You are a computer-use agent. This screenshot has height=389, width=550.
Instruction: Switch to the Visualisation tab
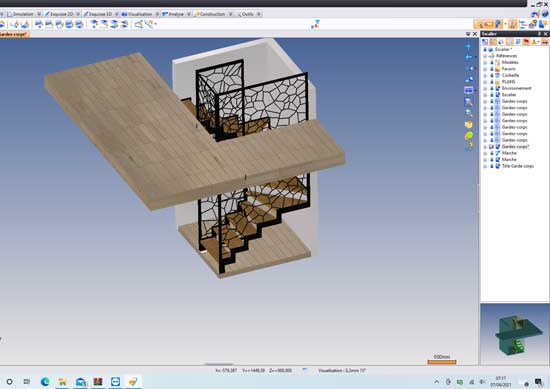click(137, 14)
